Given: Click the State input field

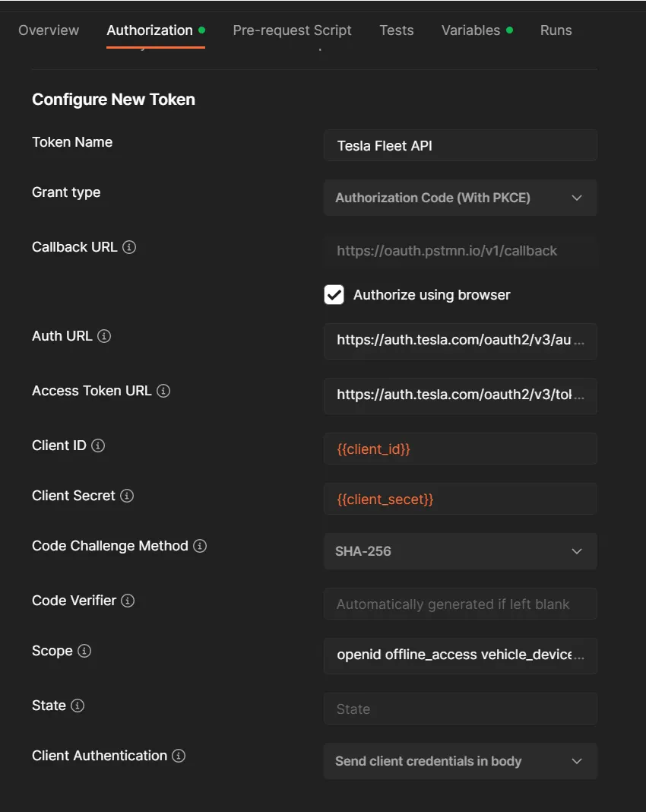Looking at the screenshot, I should point(460,708).
